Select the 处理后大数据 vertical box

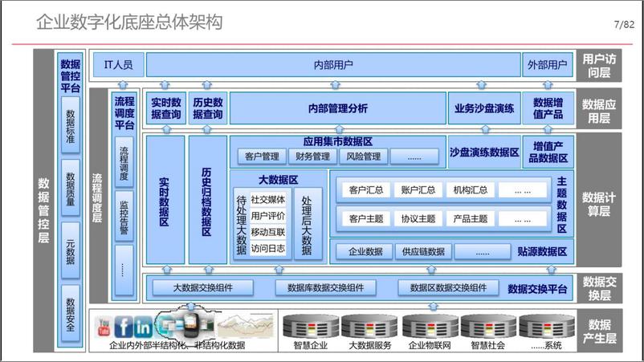(x=308, y=224)
